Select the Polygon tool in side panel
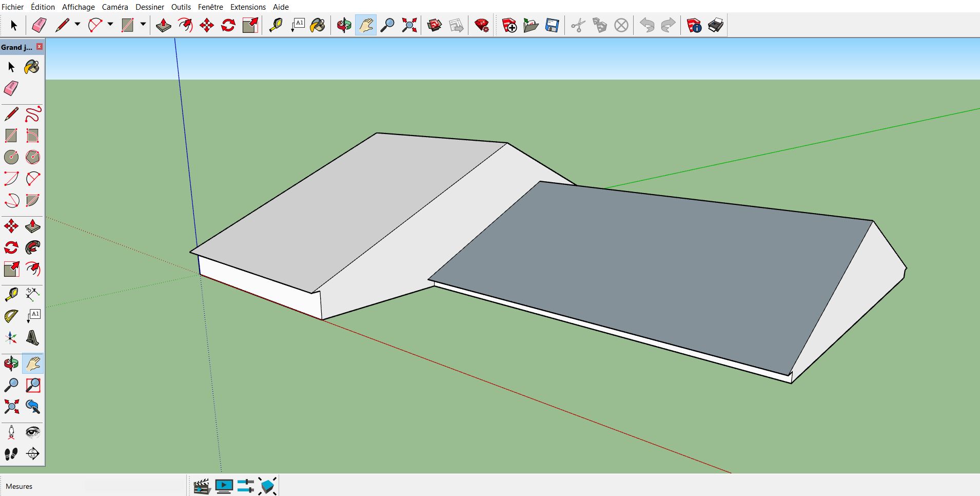The image size is (980, 496). point(33,157)
